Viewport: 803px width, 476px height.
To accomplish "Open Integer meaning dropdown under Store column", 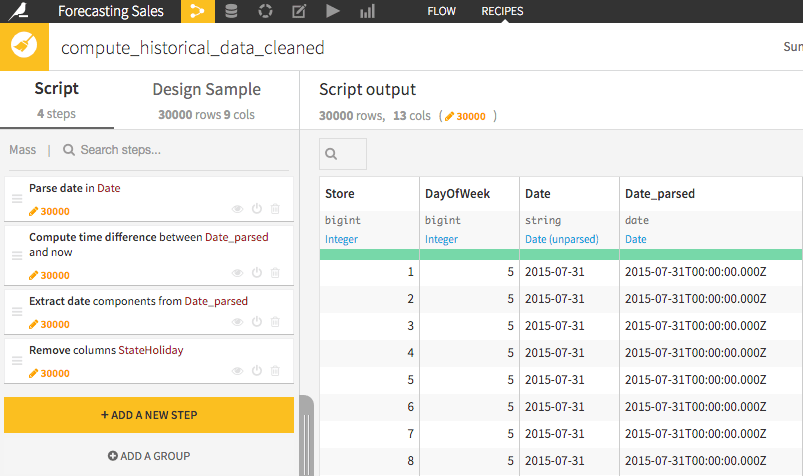I will coord(341,239).
